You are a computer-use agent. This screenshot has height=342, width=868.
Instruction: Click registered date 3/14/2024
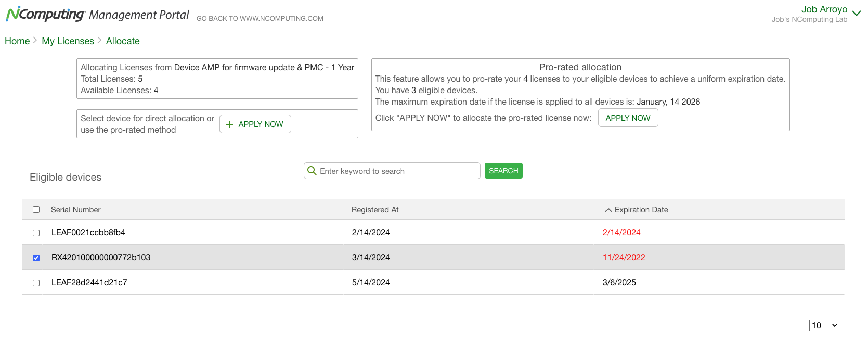371,258
